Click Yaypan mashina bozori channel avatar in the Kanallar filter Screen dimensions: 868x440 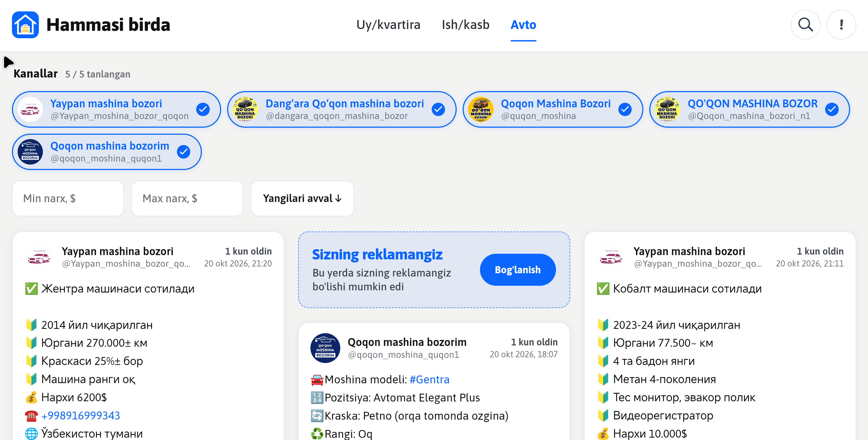tap(30, 110)
